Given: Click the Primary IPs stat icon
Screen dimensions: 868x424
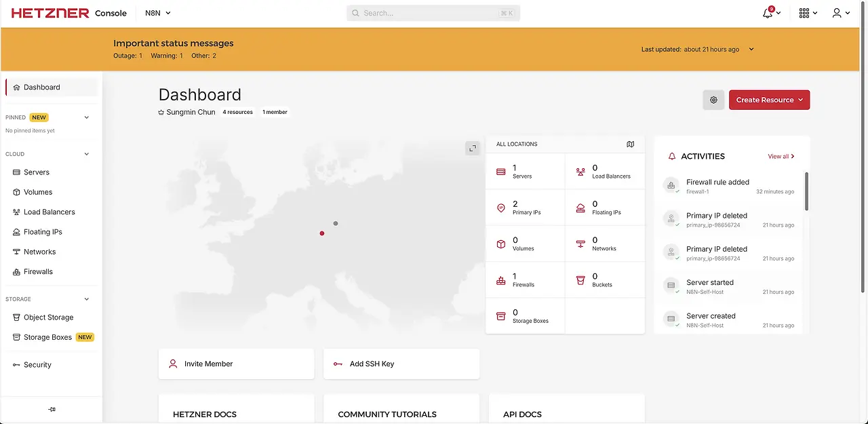Looking at the screenshot, I should (501, 208).
